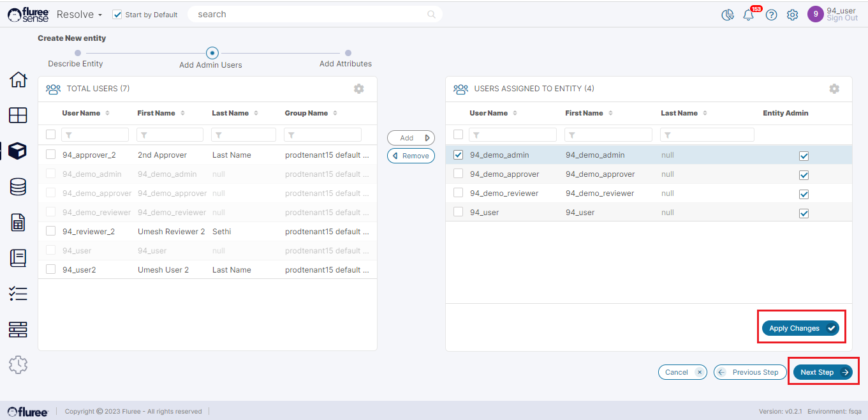Uncheck Entity Admin for 94_demo_reviewer
The width and height of the screenshot is (868, 420).
tap(804, 194)
